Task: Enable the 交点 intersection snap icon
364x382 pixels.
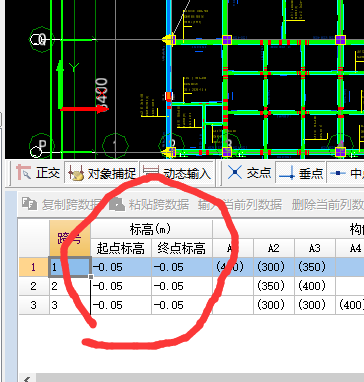Action: [235, 172]
